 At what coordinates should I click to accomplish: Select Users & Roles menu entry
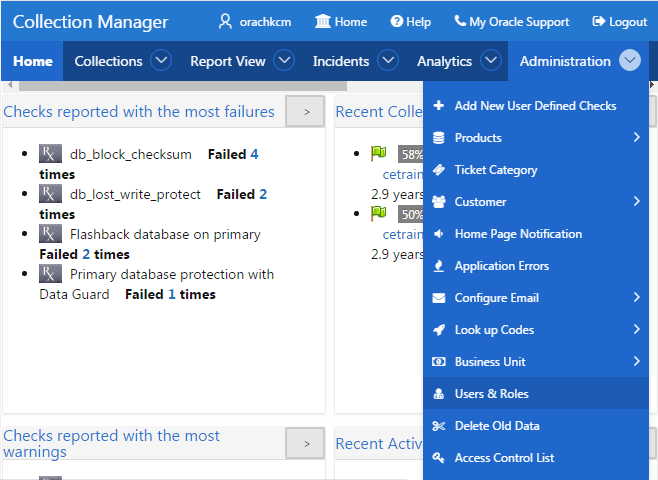pos(536,394)
